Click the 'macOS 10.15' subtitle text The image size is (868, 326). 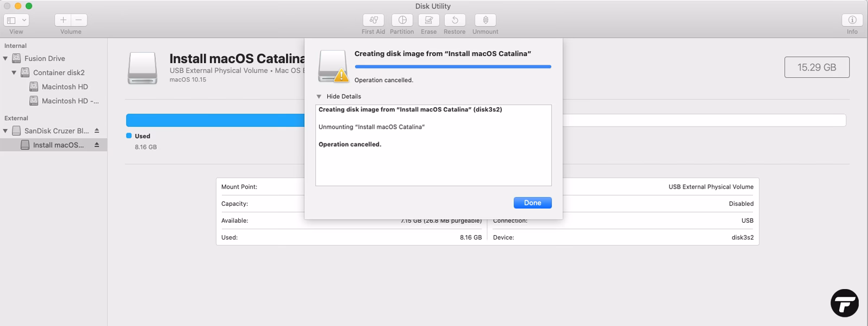(188, 80)
